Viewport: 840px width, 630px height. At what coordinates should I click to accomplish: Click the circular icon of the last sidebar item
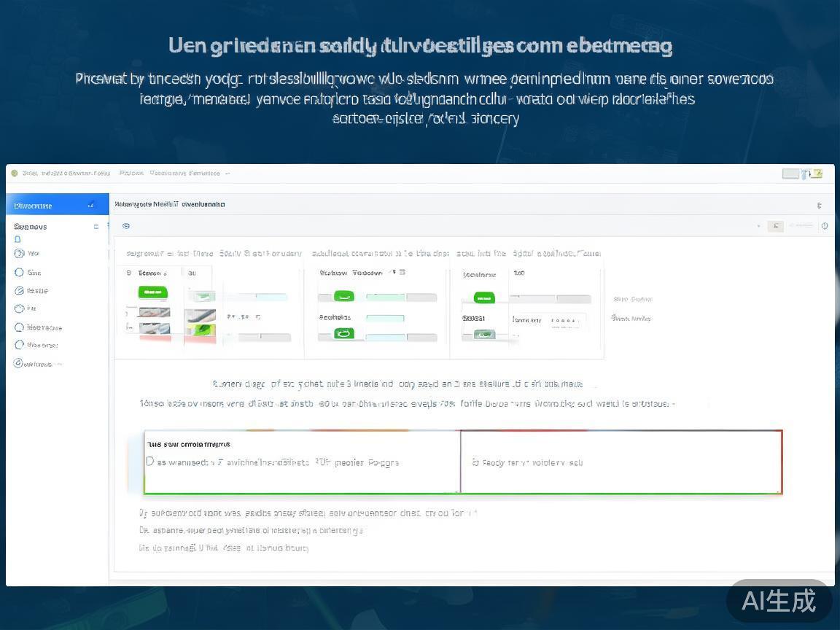coord(18,363)
